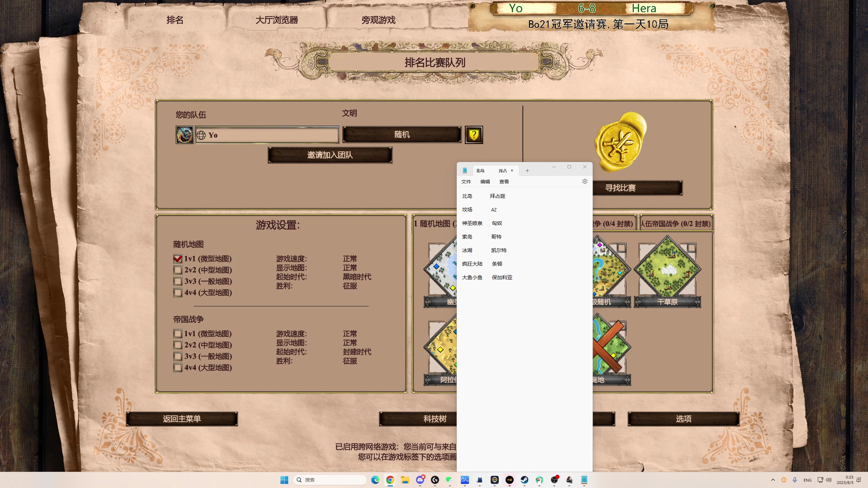Add a new Notepad tab with plus icon
This screenshot has height=488, width=868.
[x=527, y=171]
